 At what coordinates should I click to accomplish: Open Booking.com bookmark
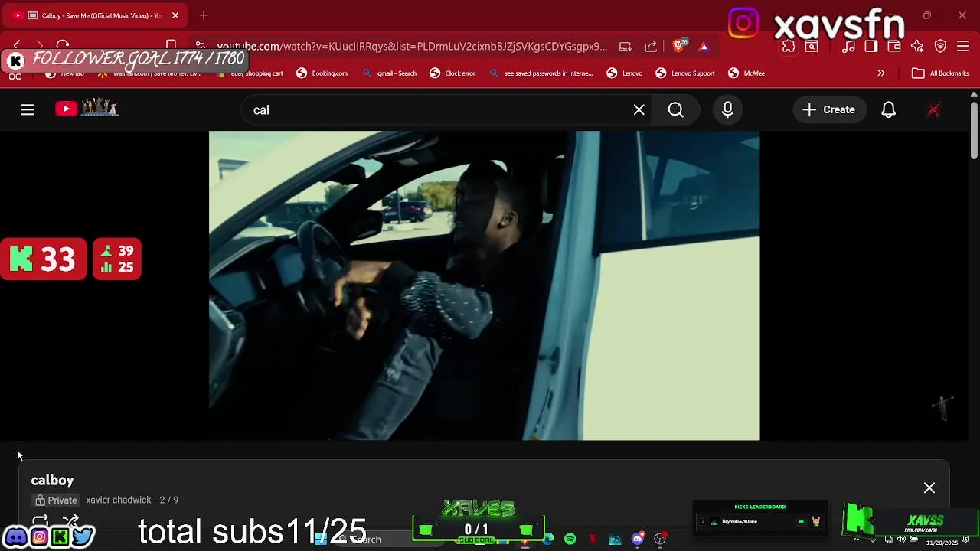(322, 73)
